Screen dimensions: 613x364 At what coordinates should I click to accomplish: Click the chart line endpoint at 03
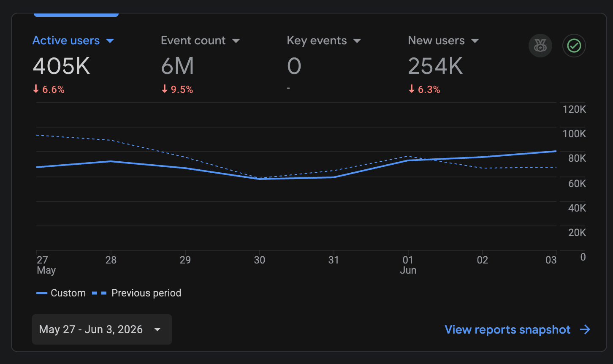(556, 151)
